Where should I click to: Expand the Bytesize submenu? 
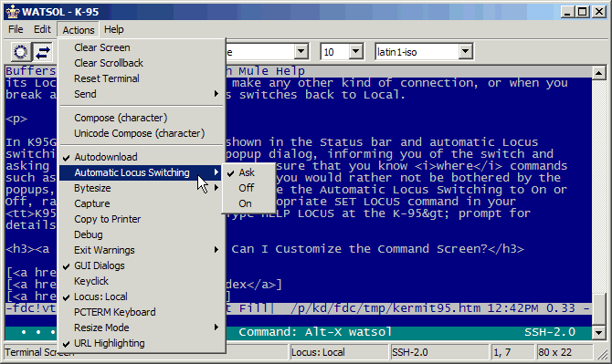coord(142,188)
